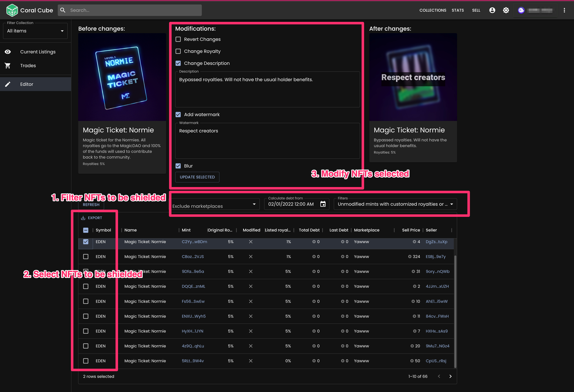Check the Change Royalty option
574x392 pixels.
click(x=178, y=51)
